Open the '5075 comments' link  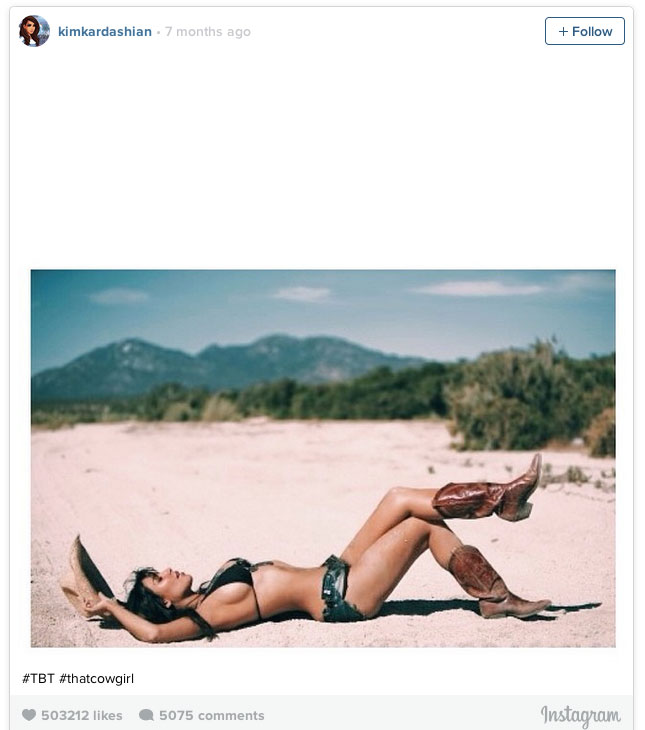(211, 715)
